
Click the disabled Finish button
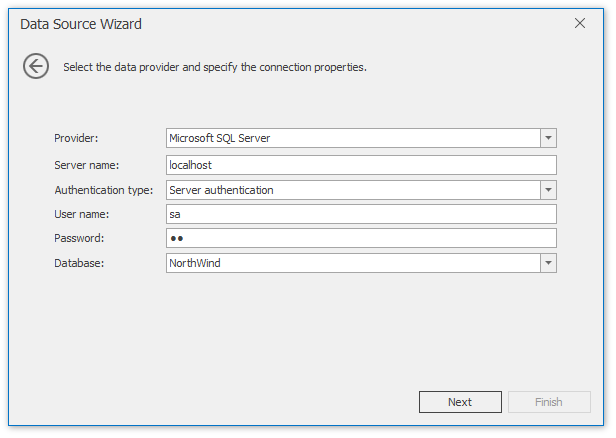(549, 402)
